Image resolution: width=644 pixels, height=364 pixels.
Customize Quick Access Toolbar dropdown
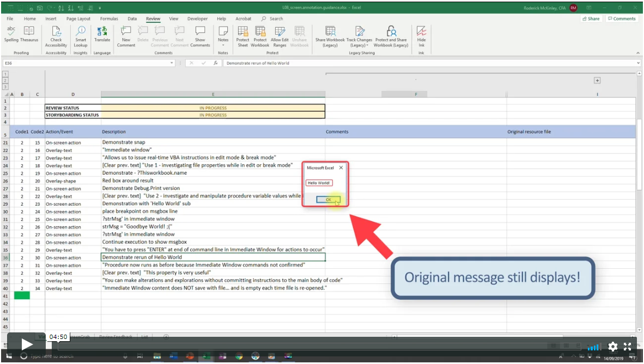coord(100,8)
